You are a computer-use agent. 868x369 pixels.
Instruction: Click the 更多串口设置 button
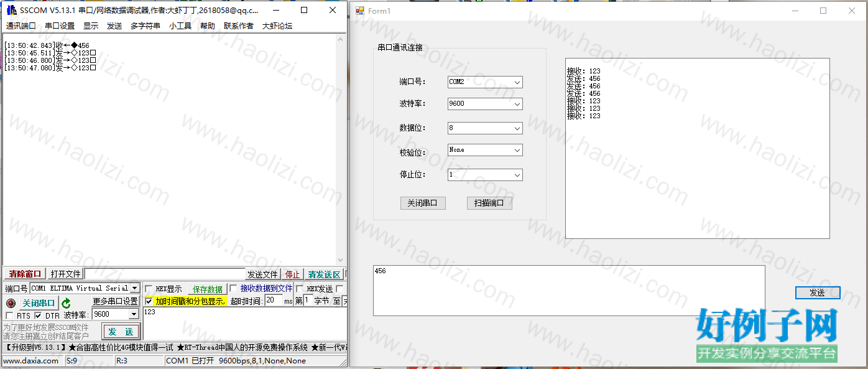116,301
